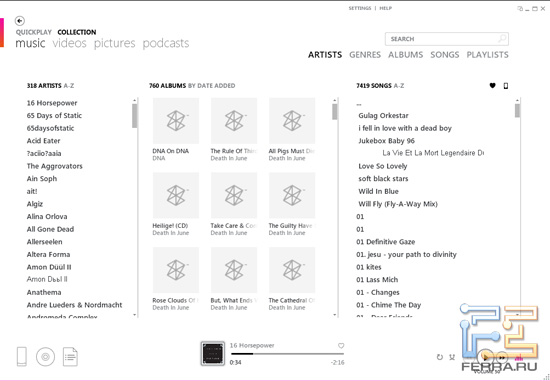
Task: Click the albums list scrollbar thumb
Action: (335, 112)
